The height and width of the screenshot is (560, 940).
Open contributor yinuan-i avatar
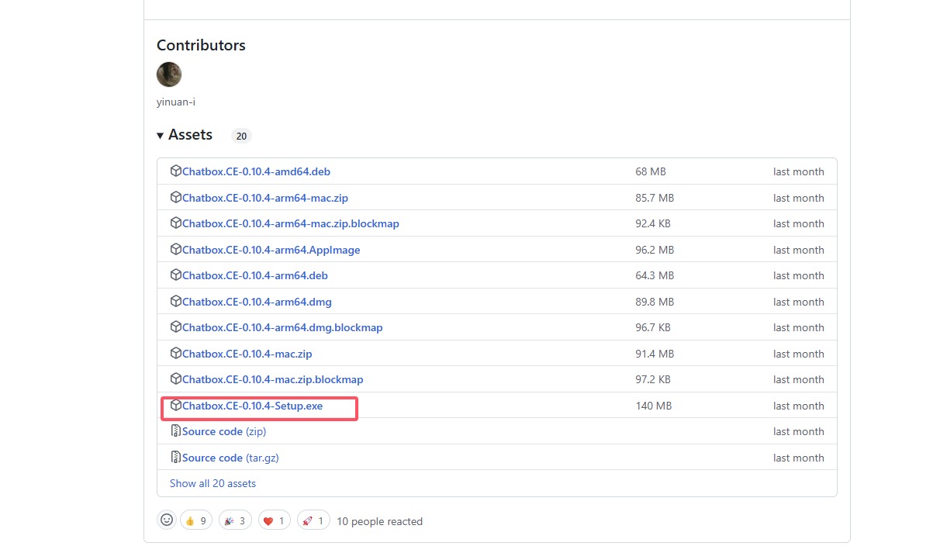[x=169, y=74]
